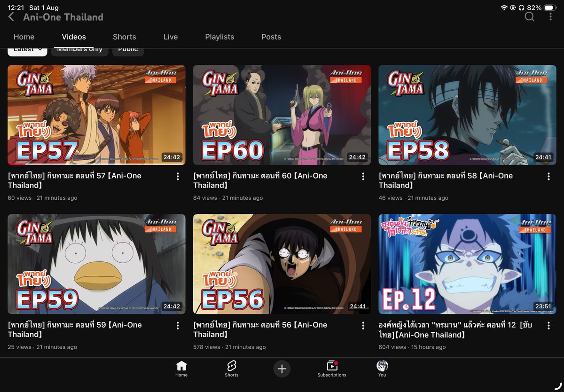This screenshot has height=392, width=564.
Task: Open more options for the EP.12 video
Action: (548, 325)
